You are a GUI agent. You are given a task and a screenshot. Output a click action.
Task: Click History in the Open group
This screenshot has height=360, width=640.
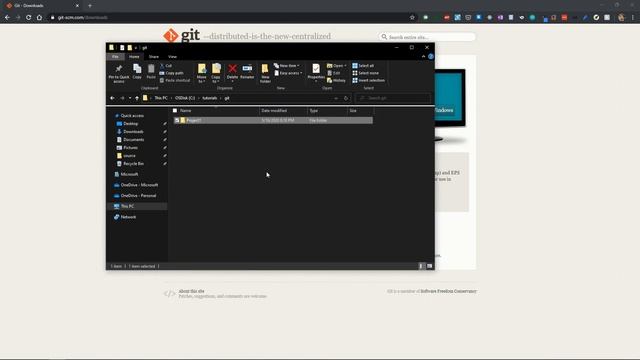(336, 80)
